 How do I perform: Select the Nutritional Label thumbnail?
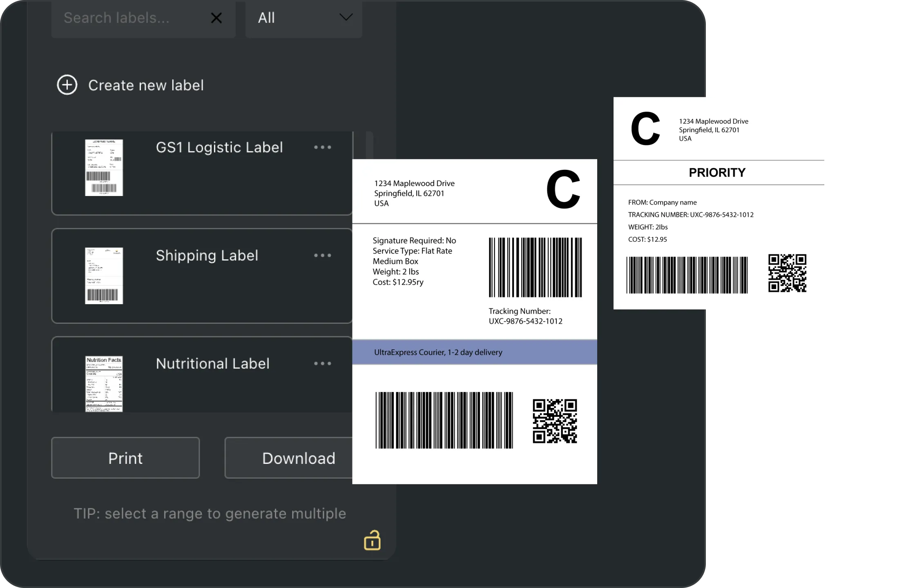click(x=104, y=384)
